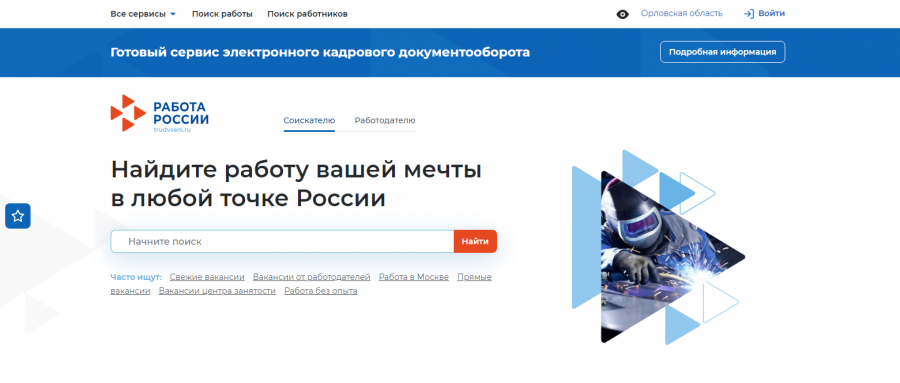Open Поиск работы in top menu
The width and height of the screenshot is (900, 383).
222,14
